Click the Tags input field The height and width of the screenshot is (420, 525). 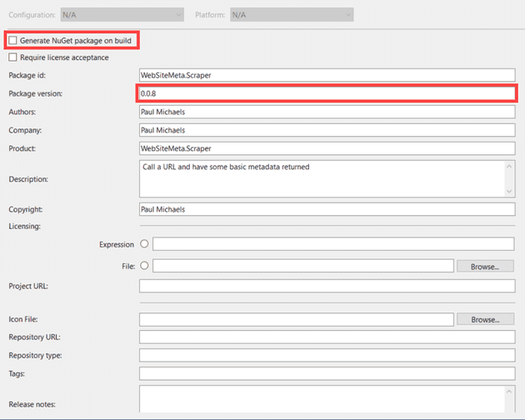[x=327, y=373]
